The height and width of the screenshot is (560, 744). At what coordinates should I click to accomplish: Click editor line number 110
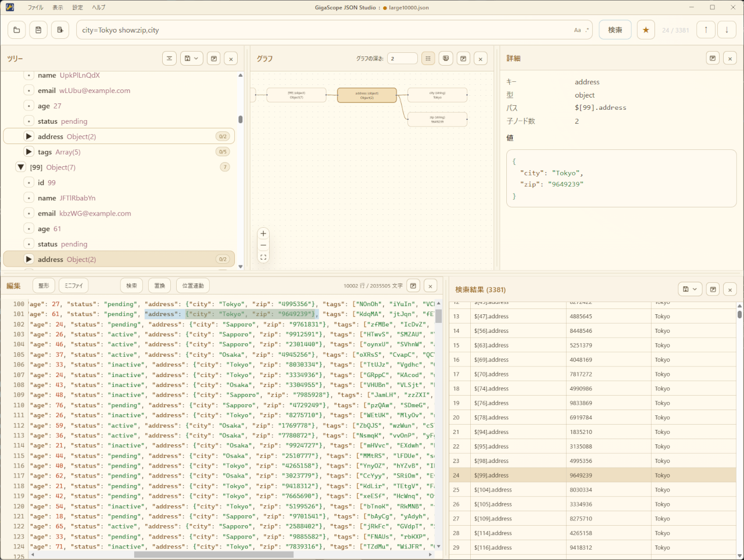coord(19,405)
